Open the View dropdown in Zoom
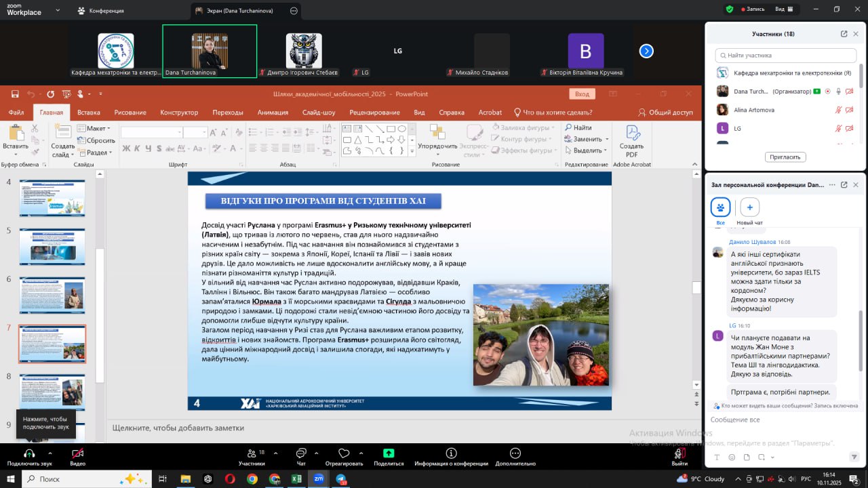The height and width of the screenshot is (488, 868). (x=783, y=9)
